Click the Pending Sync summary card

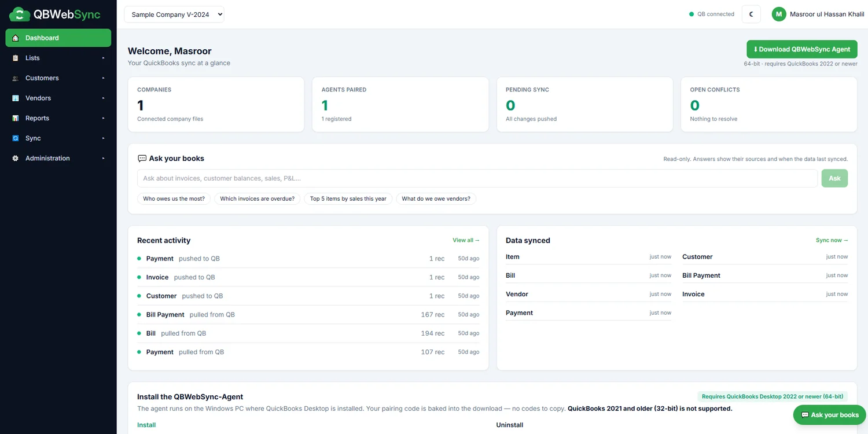click(584, 105)
